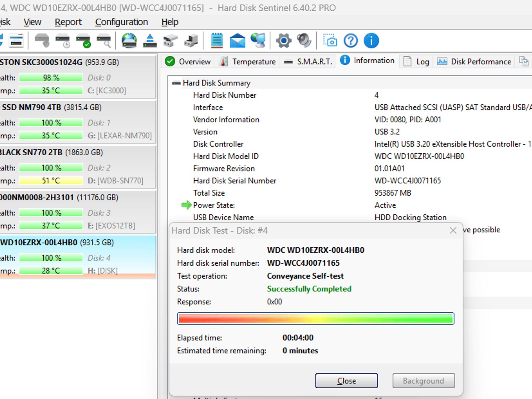Collapse the Hard Disk Summary section
The height and width of the screenshot is (399, 532).
click(x=176, y=83)
